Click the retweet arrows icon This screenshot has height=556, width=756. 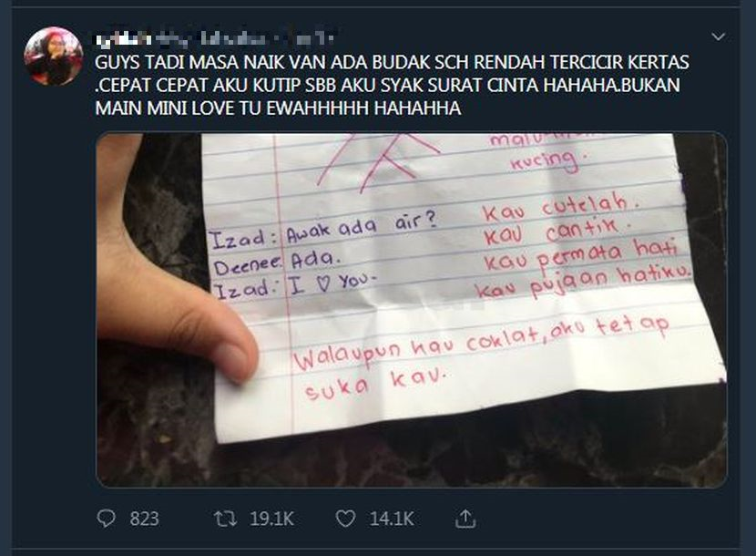coord(225,519)
